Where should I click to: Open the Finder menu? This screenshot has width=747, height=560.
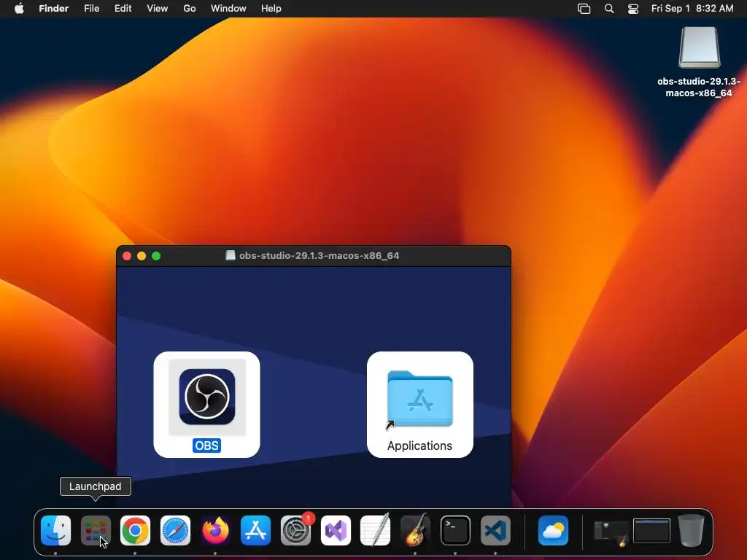54,9
